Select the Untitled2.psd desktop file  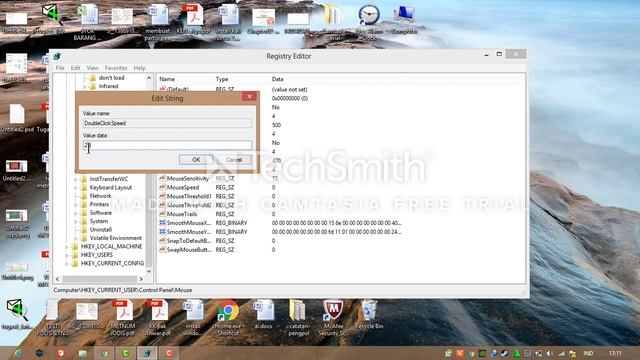17,118
